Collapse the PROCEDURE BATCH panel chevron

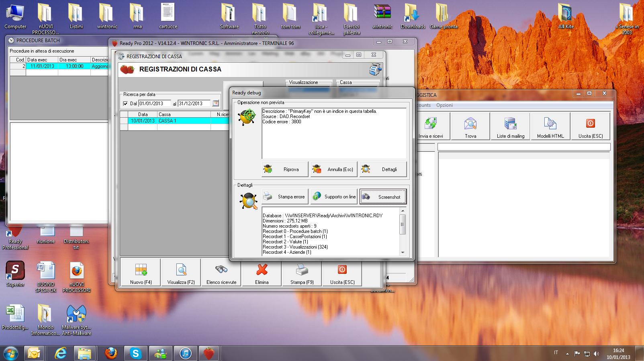tap(11, 40)
